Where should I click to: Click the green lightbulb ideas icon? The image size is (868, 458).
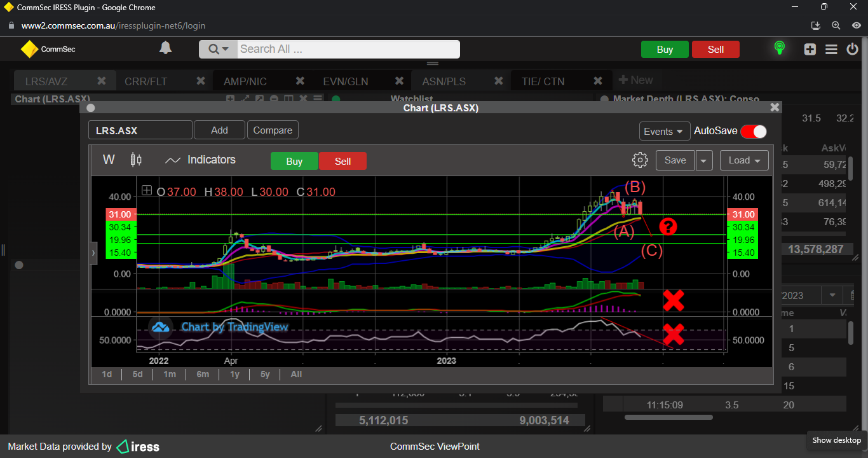click(x=779, y=48)
